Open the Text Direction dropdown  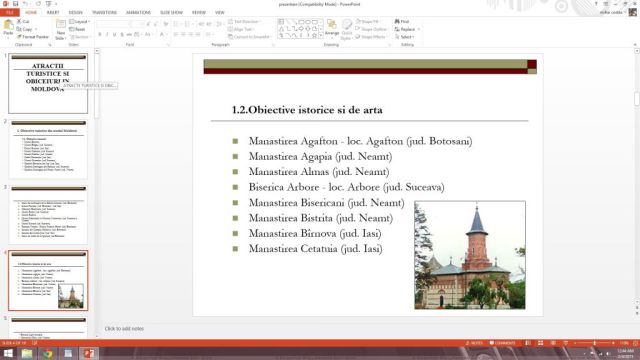click(244, 21)
